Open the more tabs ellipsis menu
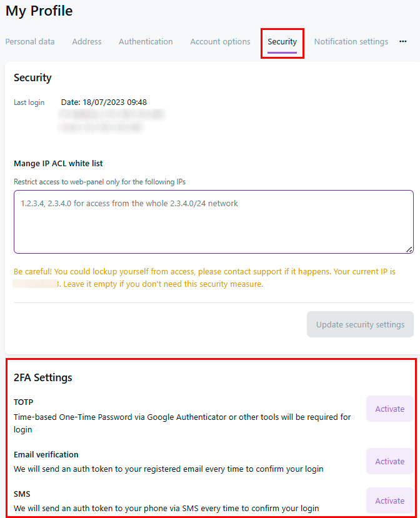Screen dimensions: 420x518 pyautogui.click(x=403, y=42)
